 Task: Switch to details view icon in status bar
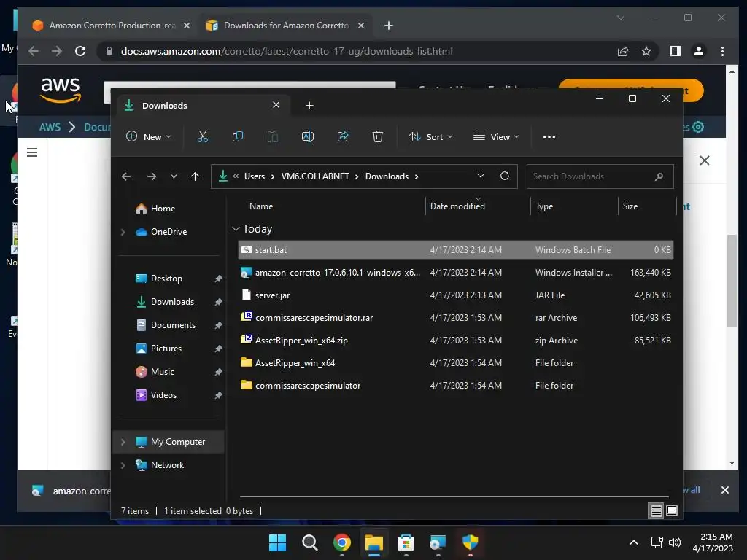[656, 511]
